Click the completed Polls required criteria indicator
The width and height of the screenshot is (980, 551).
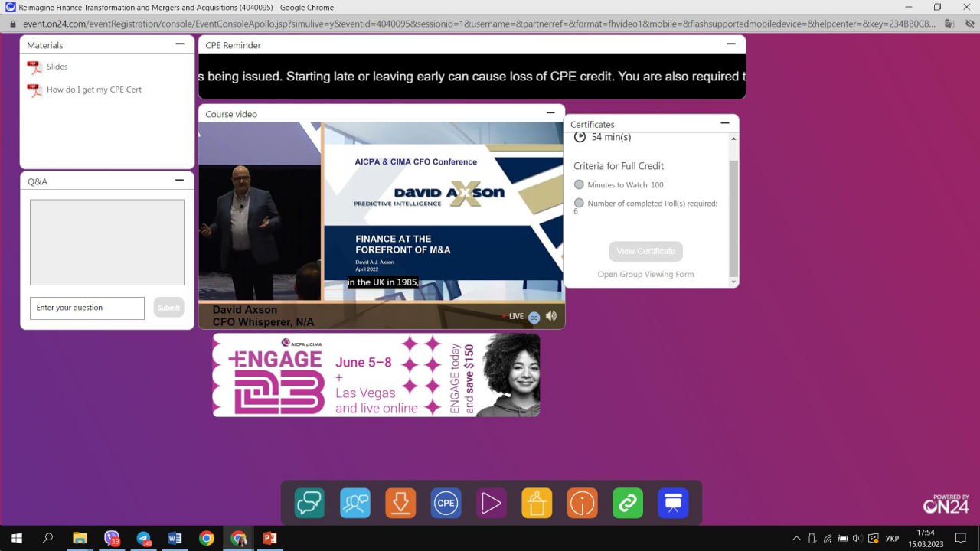[579, 203]
